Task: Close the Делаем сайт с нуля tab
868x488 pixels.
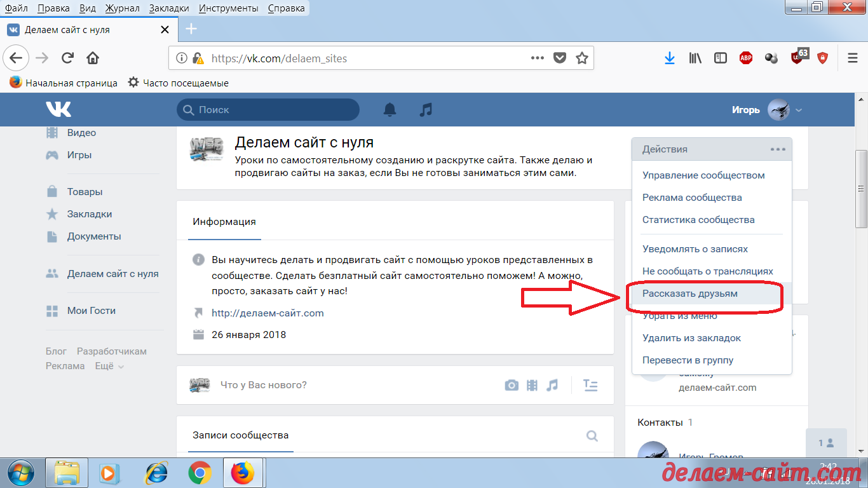Action: pyautogui.click(x=165, y=30)
